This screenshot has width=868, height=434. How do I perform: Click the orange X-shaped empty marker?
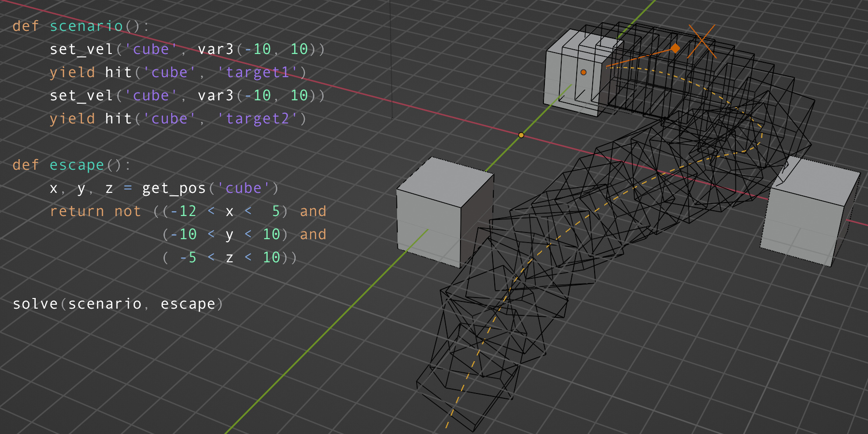coord(702,41)
